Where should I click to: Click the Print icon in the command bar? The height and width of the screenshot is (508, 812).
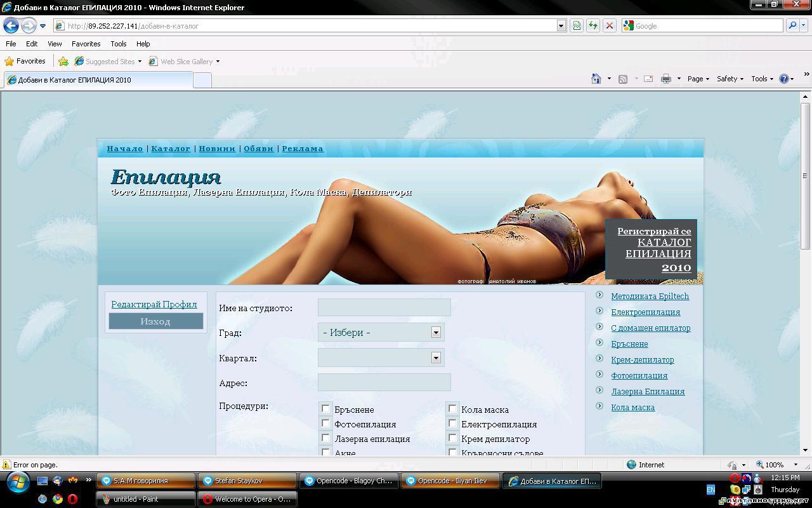665,79
